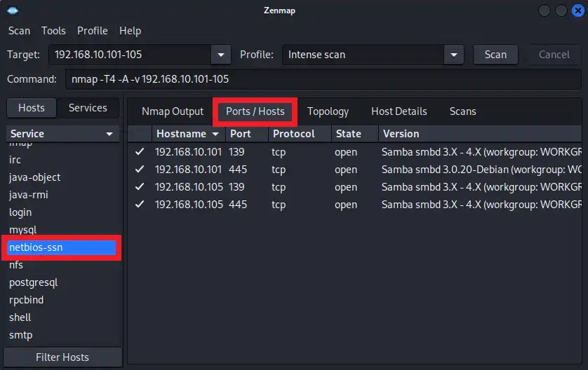Click into the Target input field
Screen dimensions: 588x370
pos(130,55)
